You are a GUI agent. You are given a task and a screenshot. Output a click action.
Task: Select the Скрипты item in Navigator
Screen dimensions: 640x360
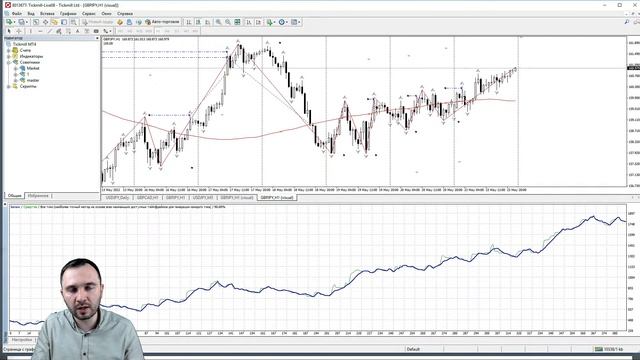click(28, 87)
